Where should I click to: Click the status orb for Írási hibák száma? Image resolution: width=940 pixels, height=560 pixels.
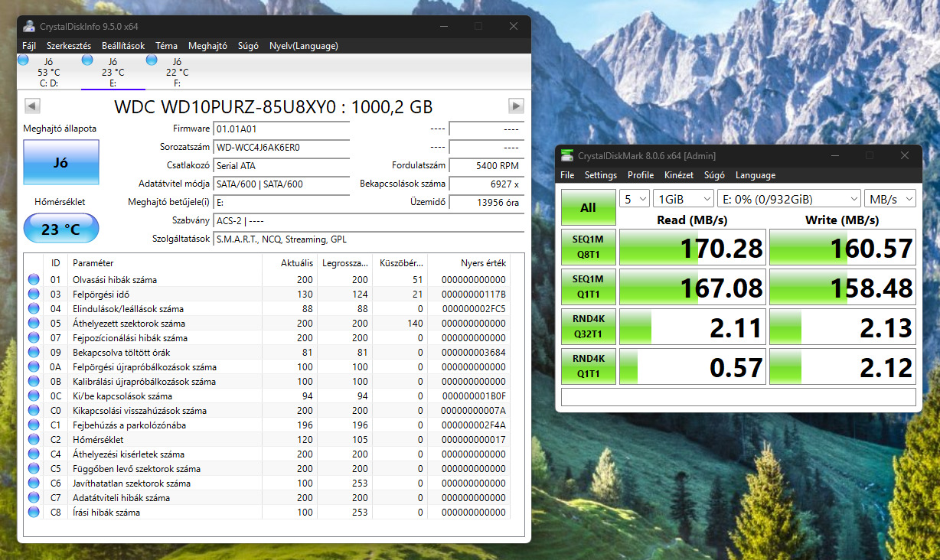pyautogui.click(x=34, y=512)
